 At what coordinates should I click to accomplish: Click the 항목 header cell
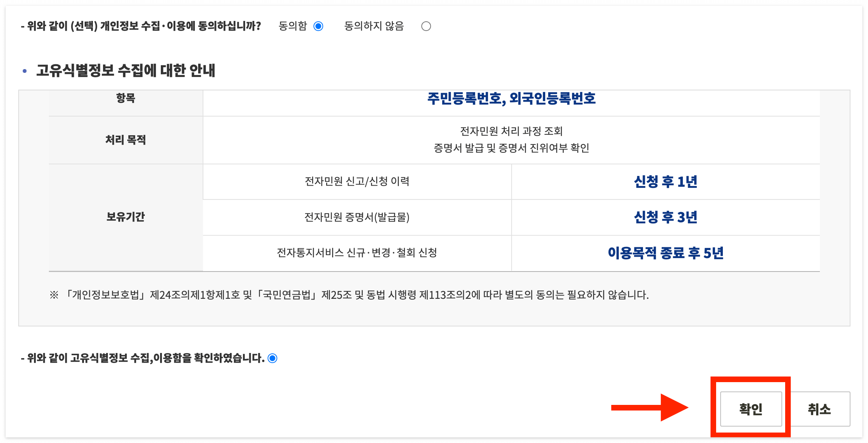(x=126, y=99)
